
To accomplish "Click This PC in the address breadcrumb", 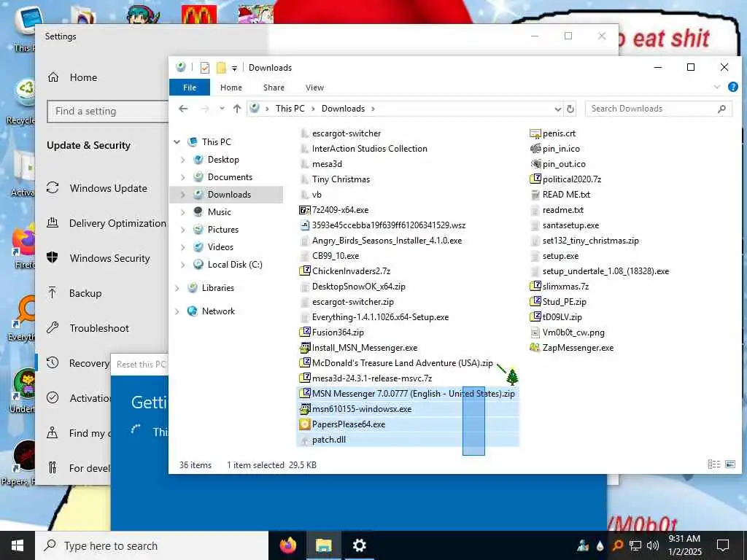I will [x=290, y=109].
